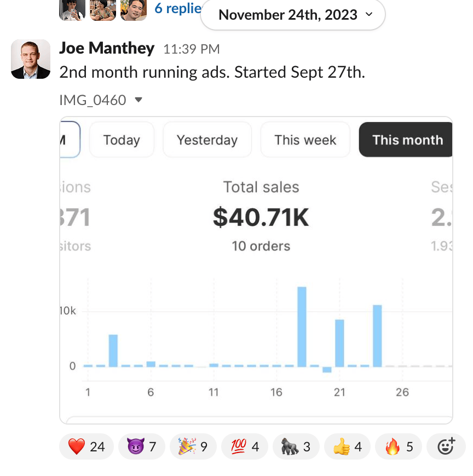This screenshot has height=476, width=473.
Task: Select the Today tab
Action: coord(122,140)
